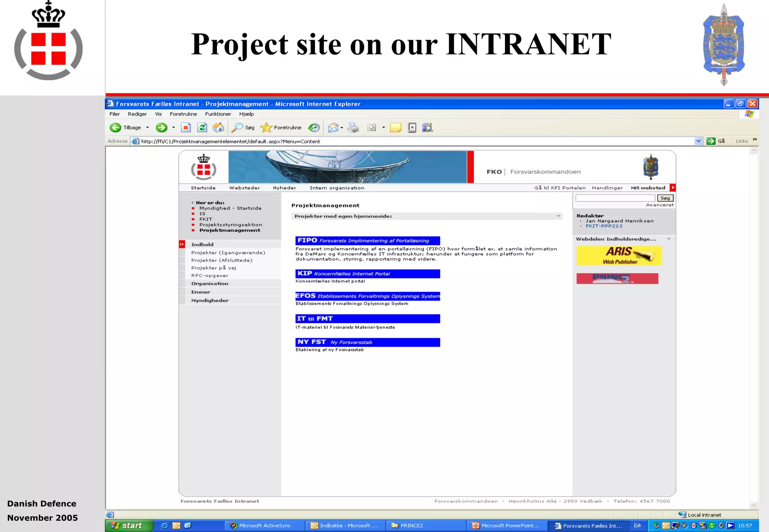Click the red marker beside Indhold
Viewport: 769px width, 532px height.
182,244
